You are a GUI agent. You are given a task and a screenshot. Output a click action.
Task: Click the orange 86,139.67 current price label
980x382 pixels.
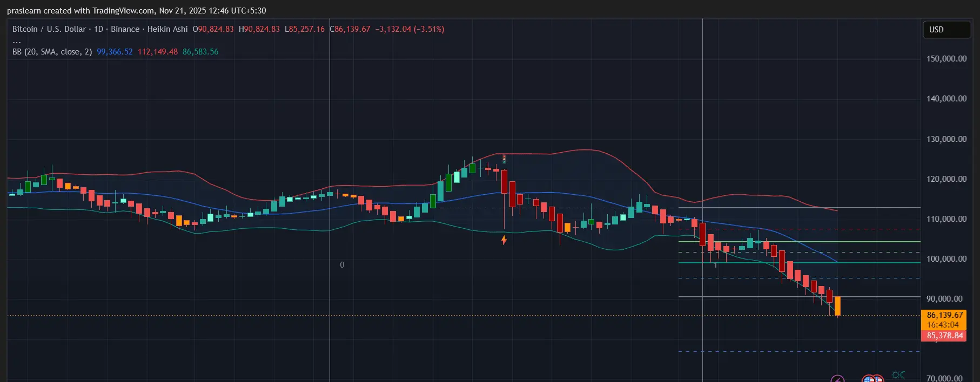click(x=945, y=315)
